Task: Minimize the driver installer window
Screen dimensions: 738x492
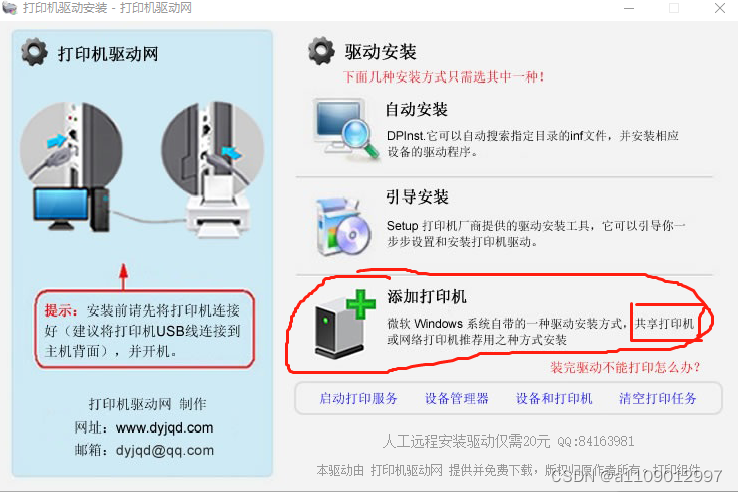Action: click(629, 8)
